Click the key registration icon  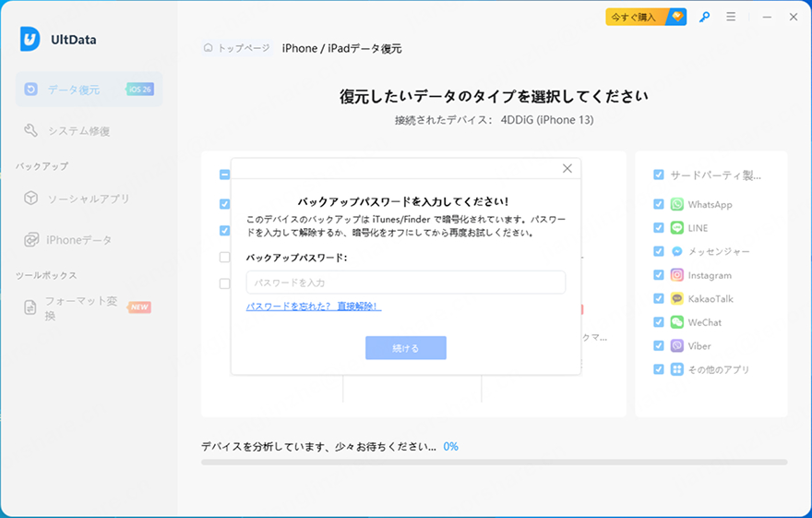[x=704, y=18]
